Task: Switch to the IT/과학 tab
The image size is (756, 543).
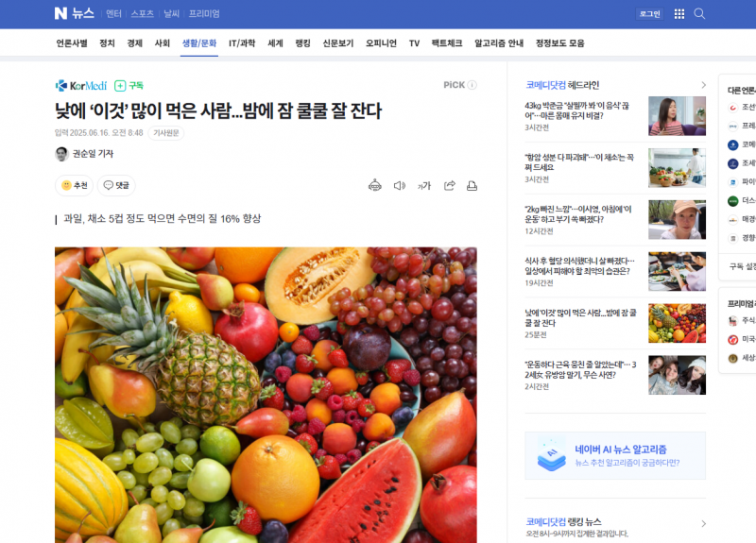Action: (x=242, y=43)
